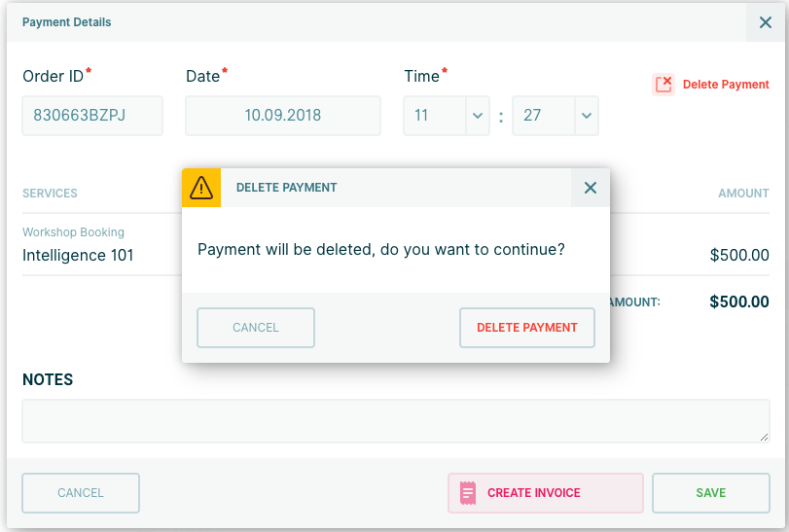Grab the Notes textarea resize handle

[764, 437]
